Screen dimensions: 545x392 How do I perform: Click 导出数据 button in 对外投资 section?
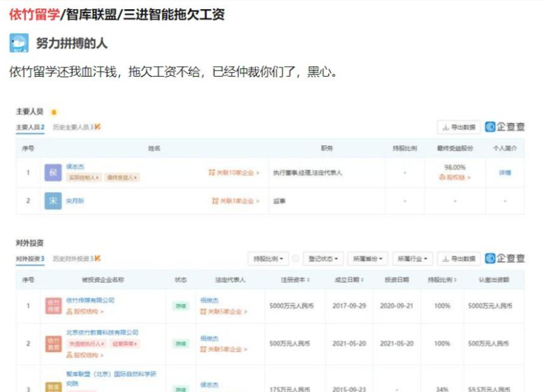[459, 258]
